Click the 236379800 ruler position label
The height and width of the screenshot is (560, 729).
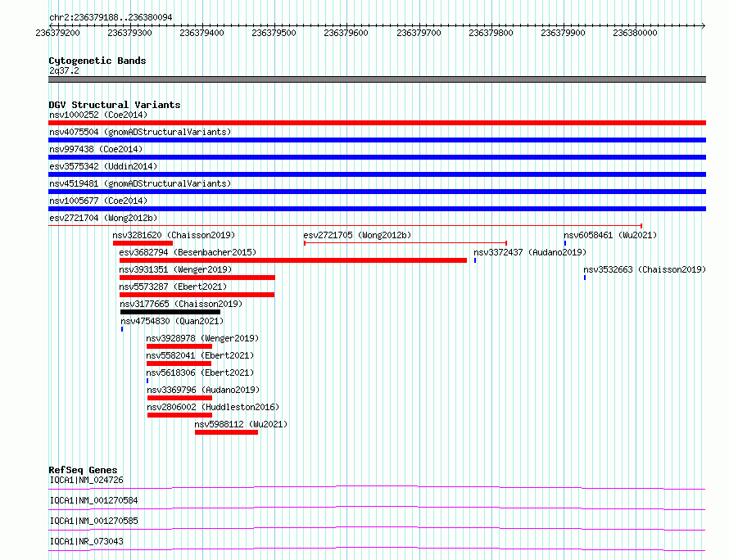pos(491,33)
